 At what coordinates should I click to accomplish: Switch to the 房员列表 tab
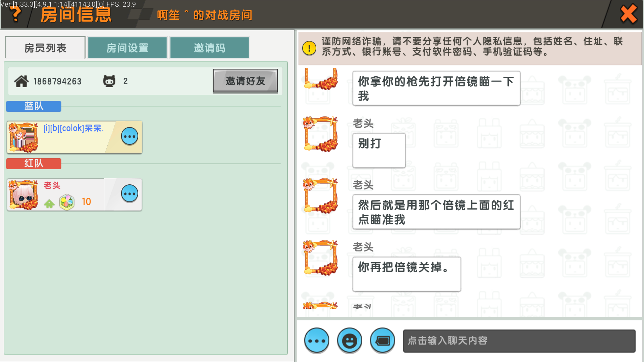point(45,48)
